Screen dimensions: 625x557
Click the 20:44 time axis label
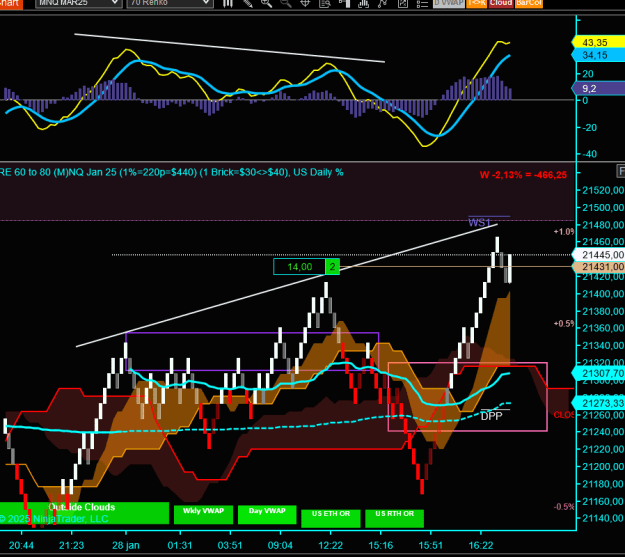coord(21,545)
